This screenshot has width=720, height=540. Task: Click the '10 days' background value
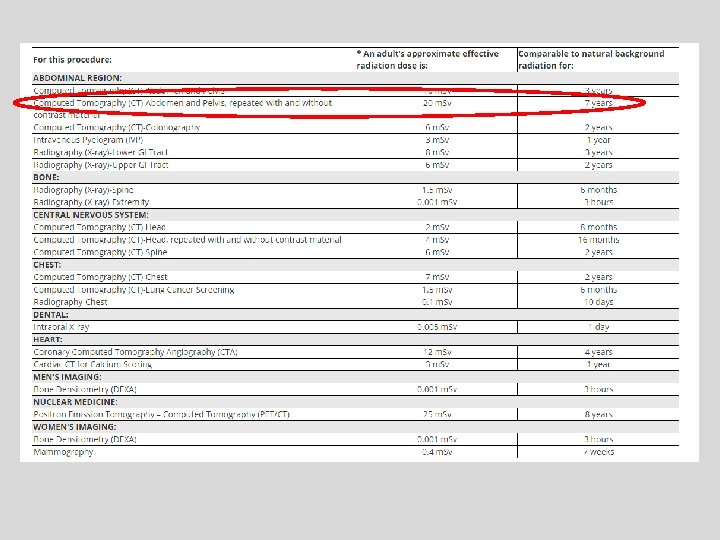[598, 302]
